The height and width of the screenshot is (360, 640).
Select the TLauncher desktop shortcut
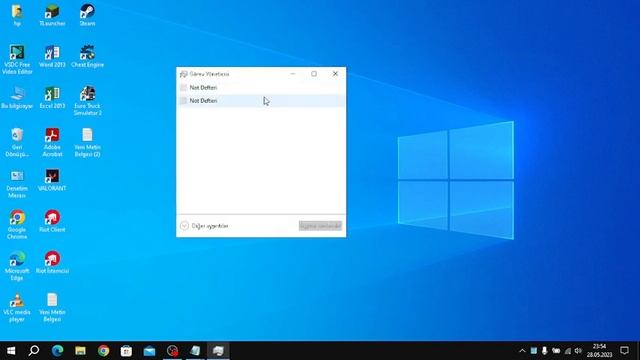(x=52, y=16)
